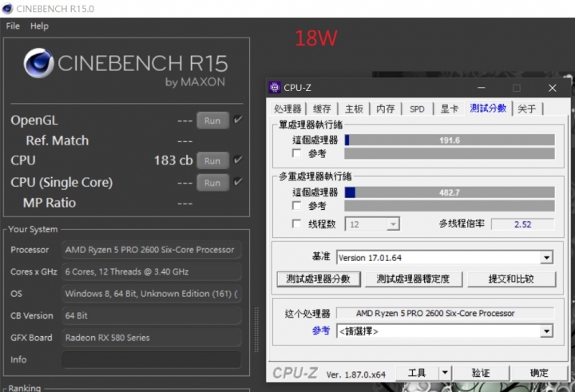
Task: Click the 工具 tools button
Action: coord(417,373)
